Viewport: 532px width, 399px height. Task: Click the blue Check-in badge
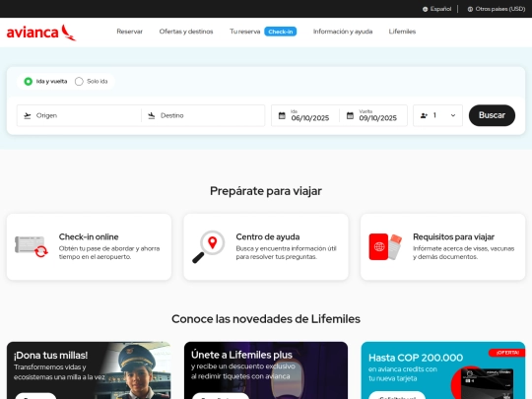(280, 32)
